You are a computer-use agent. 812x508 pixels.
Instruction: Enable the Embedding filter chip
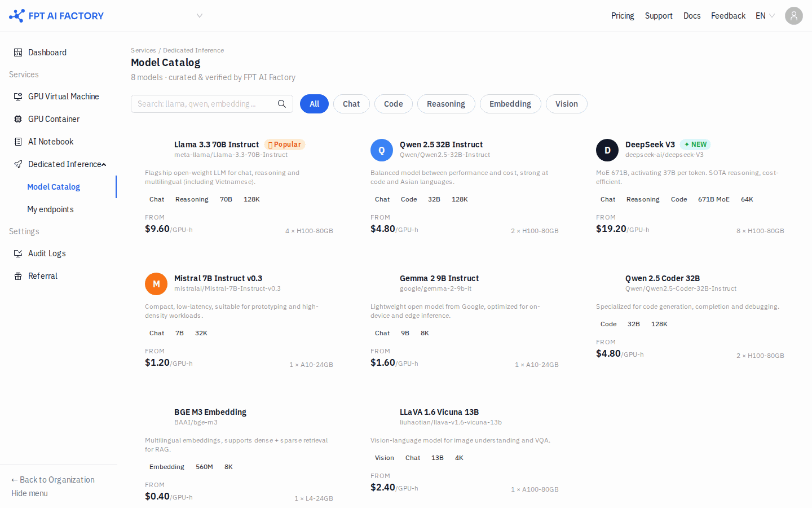[x=510, y=104]
